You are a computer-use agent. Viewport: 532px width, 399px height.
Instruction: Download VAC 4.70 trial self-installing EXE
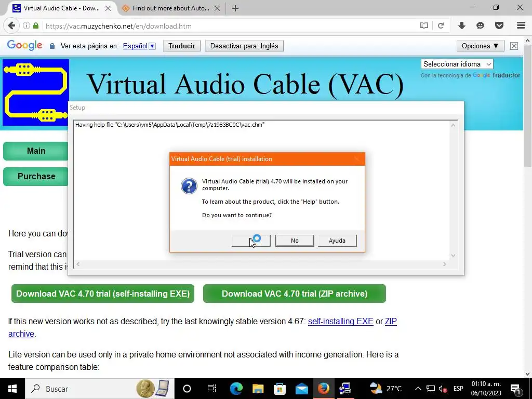[x=103, y=294]
